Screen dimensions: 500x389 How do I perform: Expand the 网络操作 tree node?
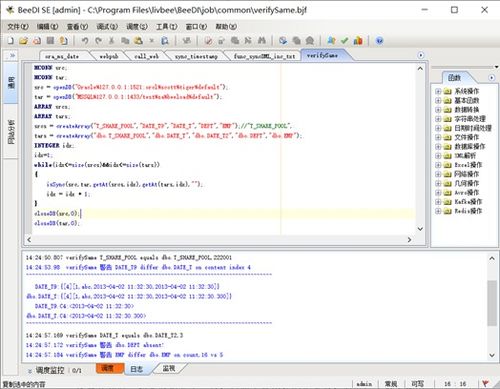pyautogui.click(x=438, y=174)
